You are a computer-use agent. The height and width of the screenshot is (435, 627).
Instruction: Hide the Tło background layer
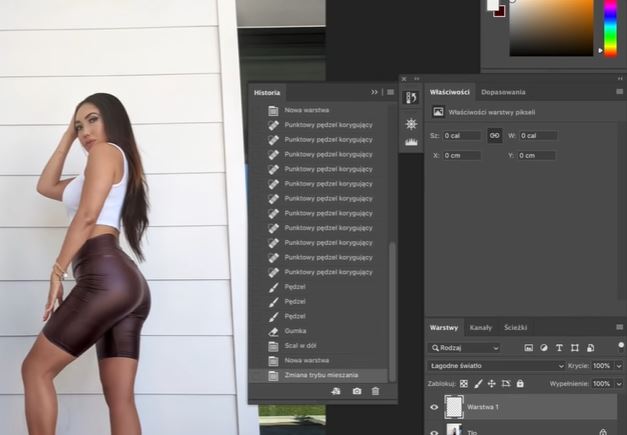(x=434, y=432)
